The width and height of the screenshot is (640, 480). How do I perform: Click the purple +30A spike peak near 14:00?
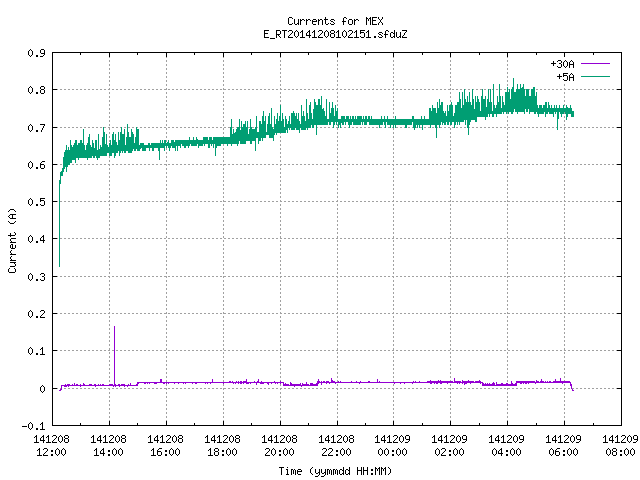[114, 327]
